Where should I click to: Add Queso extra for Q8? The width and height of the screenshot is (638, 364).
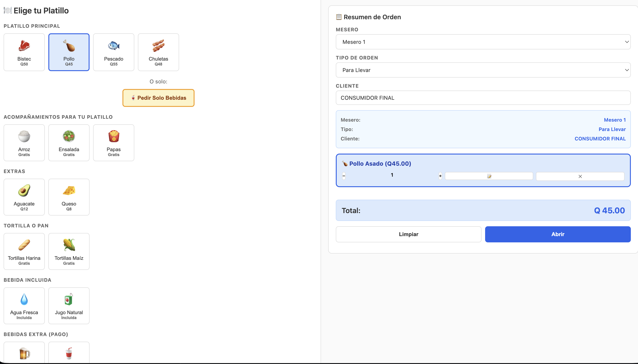click(x=69, y=197)
